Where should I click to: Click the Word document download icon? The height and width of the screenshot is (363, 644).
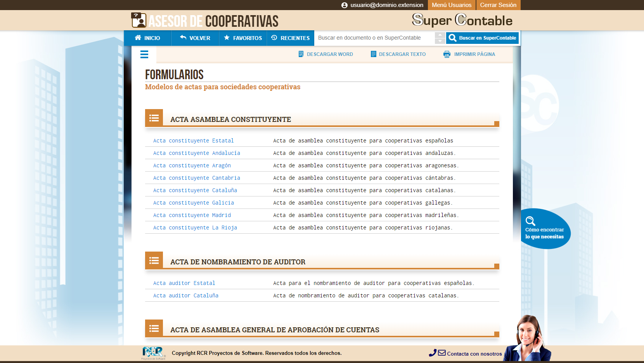click(301, 54)
